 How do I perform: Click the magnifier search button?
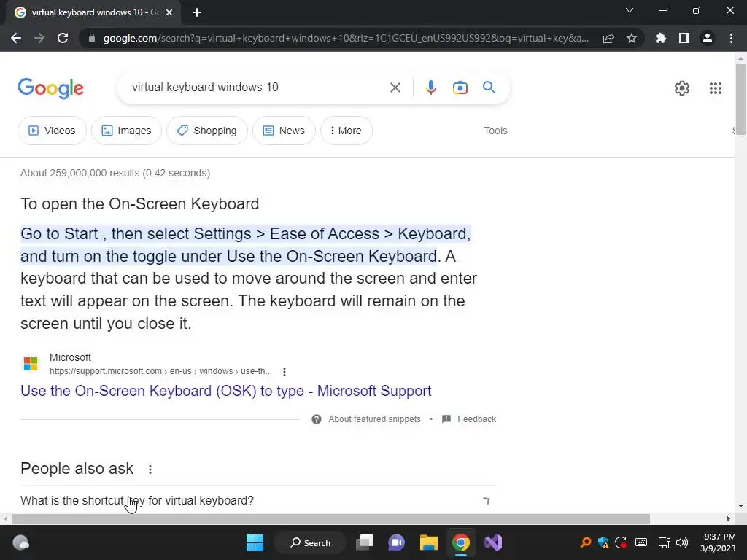click(489, 87)
